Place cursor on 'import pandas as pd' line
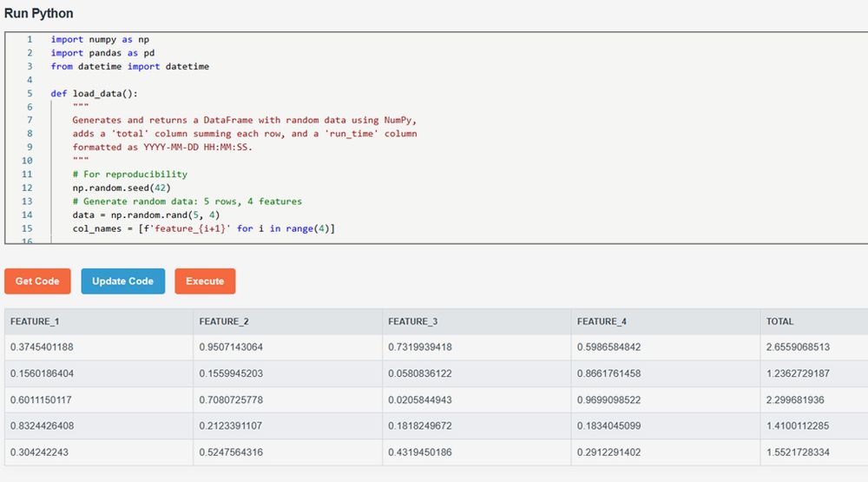868x482 pixels. [x=103, y=53]
